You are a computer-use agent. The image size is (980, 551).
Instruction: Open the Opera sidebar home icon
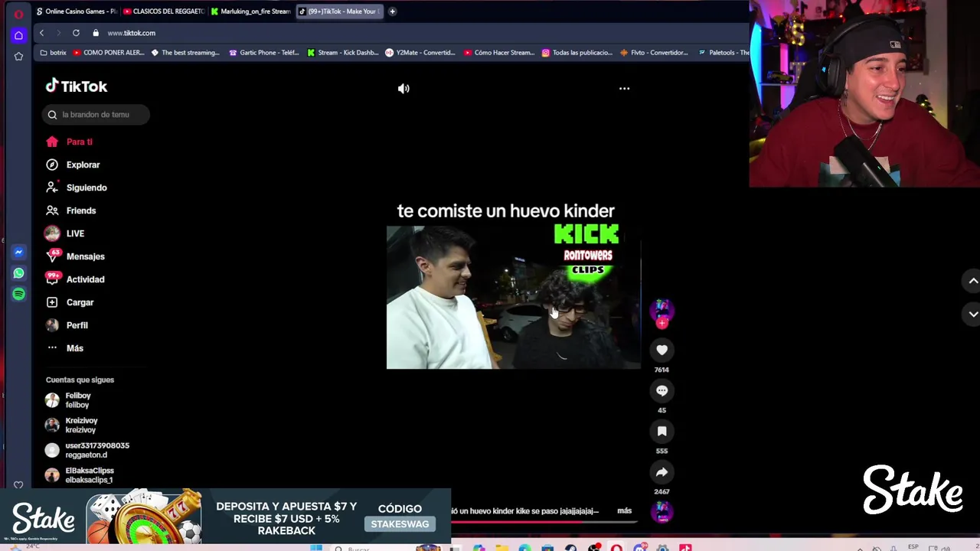click(x=18, y=35)
